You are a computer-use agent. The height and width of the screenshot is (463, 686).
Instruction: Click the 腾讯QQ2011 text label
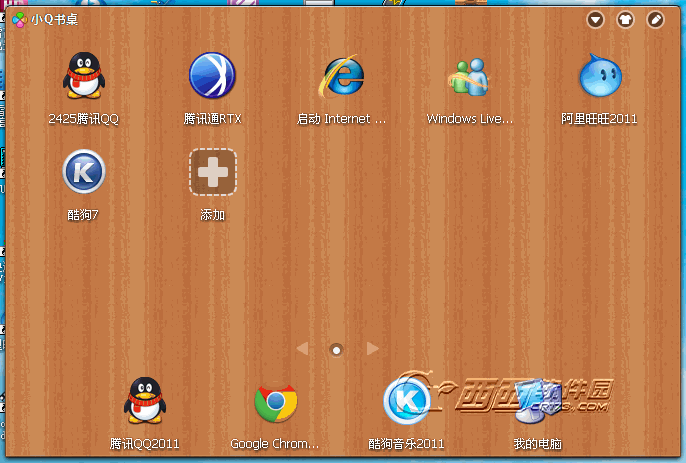click(x=144, y=444)
